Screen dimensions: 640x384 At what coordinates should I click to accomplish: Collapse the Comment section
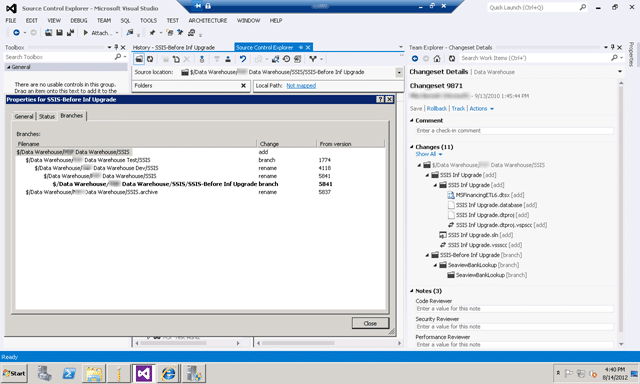(412, 120)
